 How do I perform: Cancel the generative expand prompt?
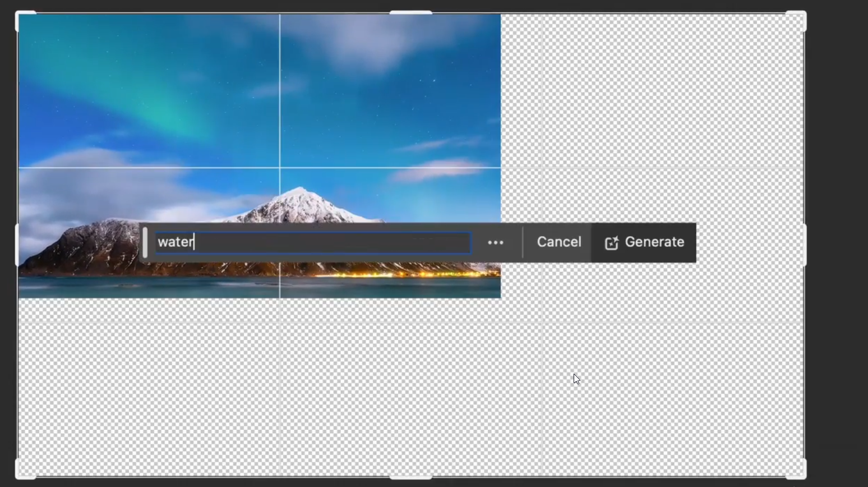[558, 242]
